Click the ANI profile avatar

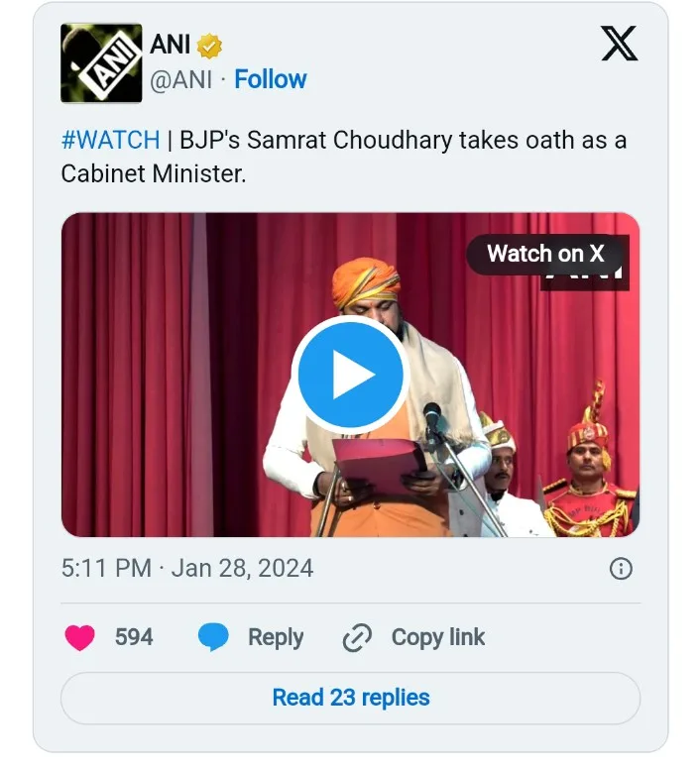pyautogui.click(x=101, y=63)
